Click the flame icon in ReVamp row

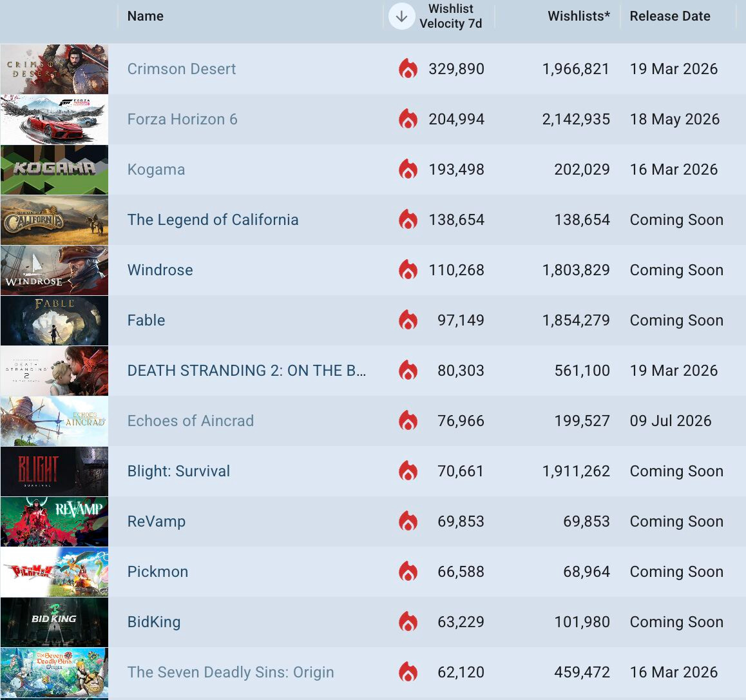(408, 521)
